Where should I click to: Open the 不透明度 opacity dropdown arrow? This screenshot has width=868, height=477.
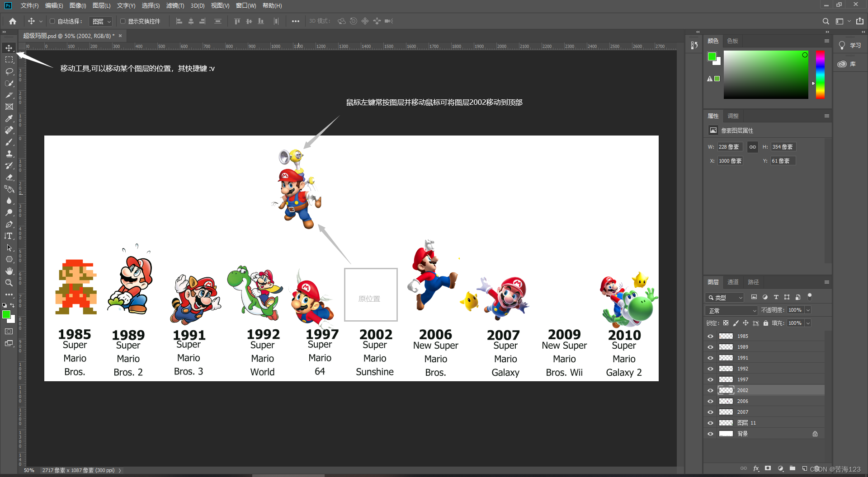tap(808, 310)
